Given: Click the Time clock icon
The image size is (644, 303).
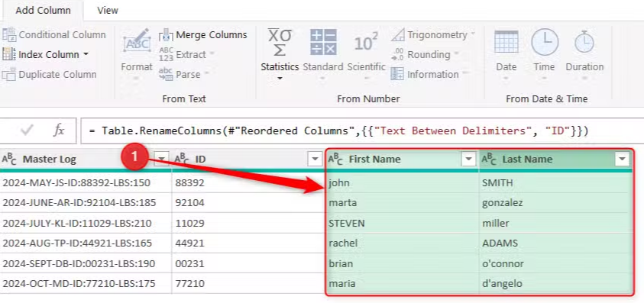Looking at the screenshot, I should [545, 41].
